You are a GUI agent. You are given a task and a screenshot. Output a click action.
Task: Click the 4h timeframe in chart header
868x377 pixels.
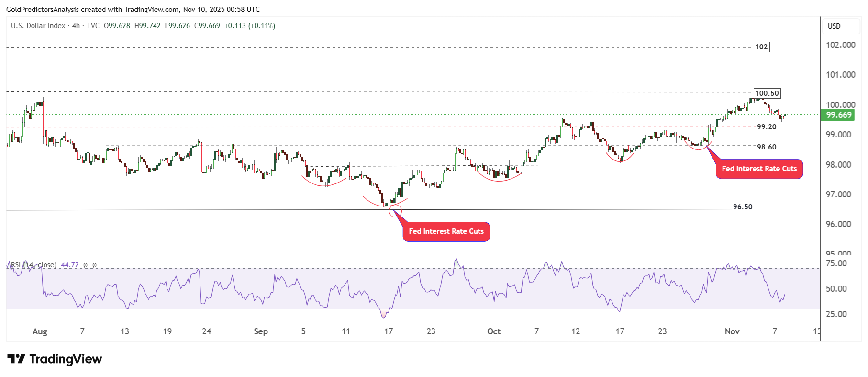click(x=76, y=26)
